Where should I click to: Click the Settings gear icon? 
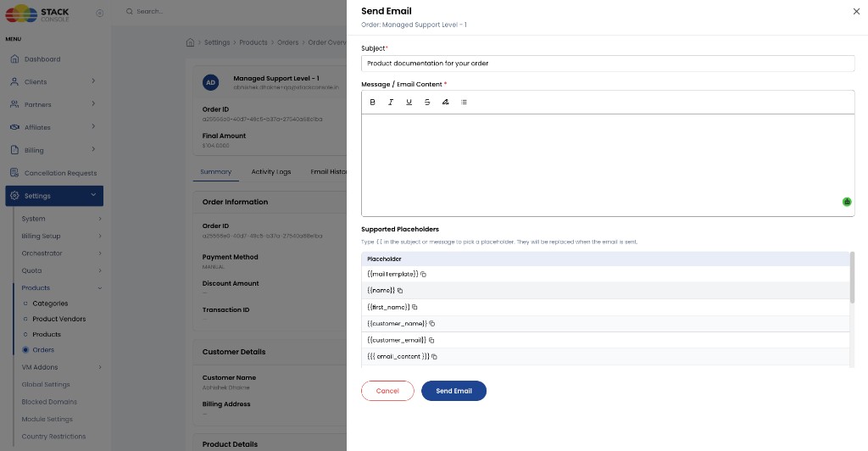15,195
